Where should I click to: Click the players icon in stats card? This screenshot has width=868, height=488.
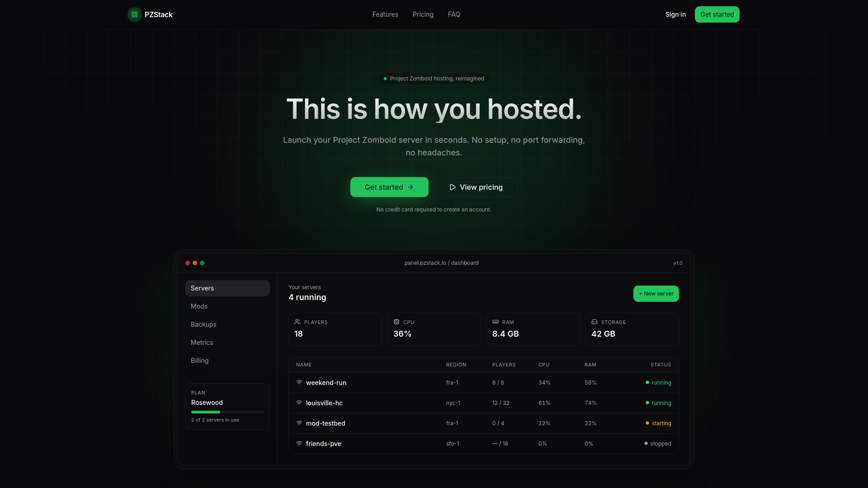coord(297,322)
